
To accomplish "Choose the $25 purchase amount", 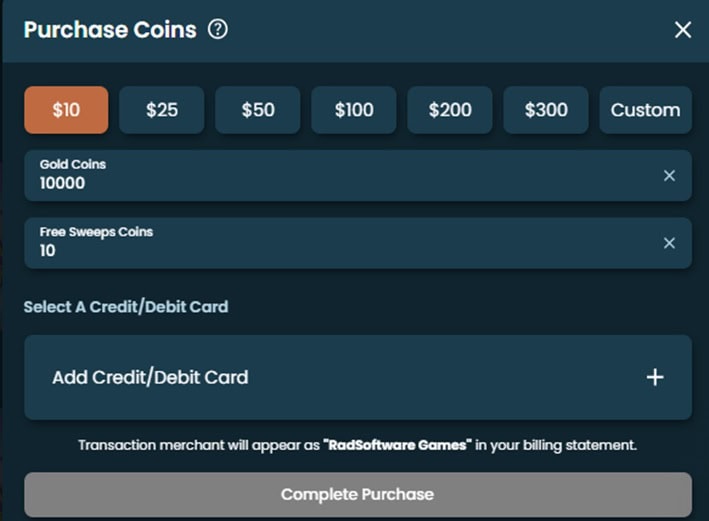I will tap(162, 110).
